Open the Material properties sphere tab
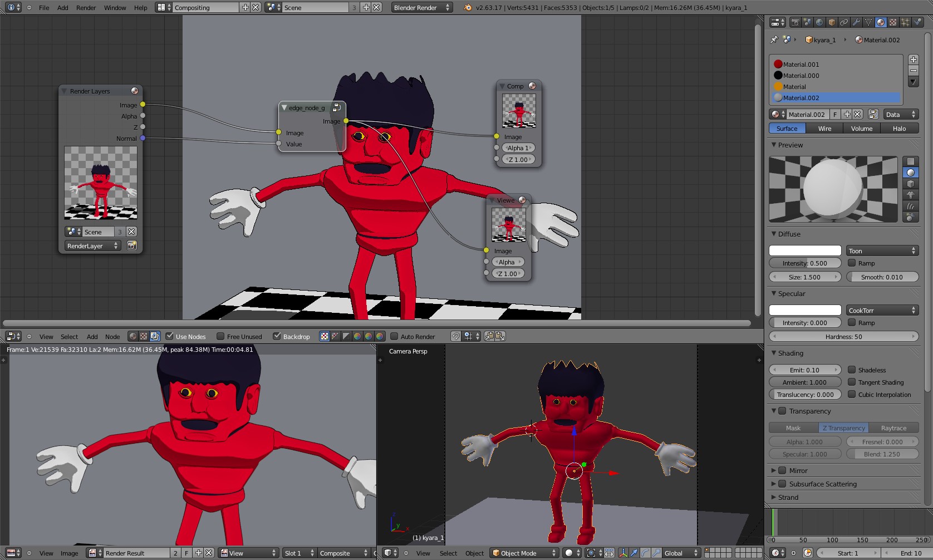Screen dimensions: 933x560 [x=881, y=22]
